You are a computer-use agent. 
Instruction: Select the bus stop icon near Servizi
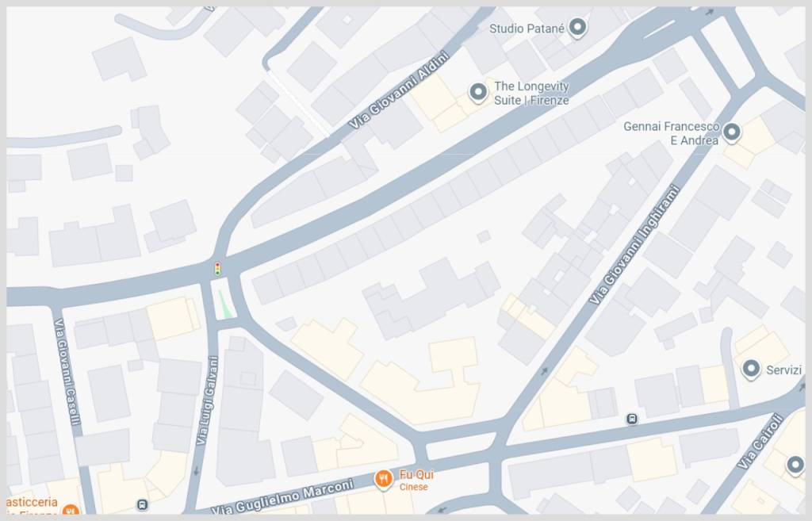point(632,419)
